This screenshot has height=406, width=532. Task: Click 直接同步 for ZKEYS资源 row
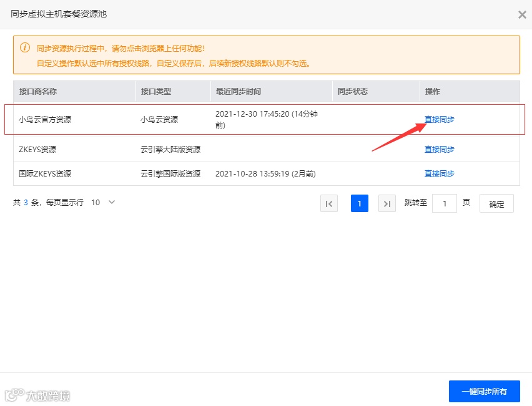click(439, 149)
